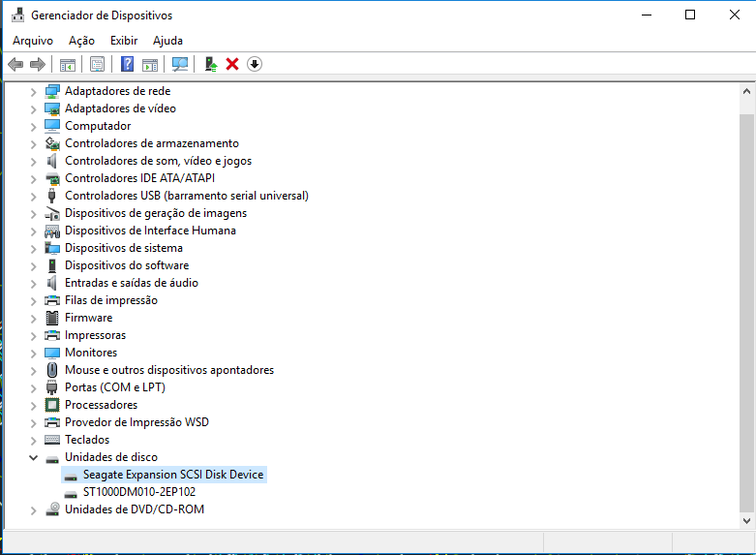This screenshot has height=555, width=756.
Task: Open the Exibir menu
Action: [124, 41]
